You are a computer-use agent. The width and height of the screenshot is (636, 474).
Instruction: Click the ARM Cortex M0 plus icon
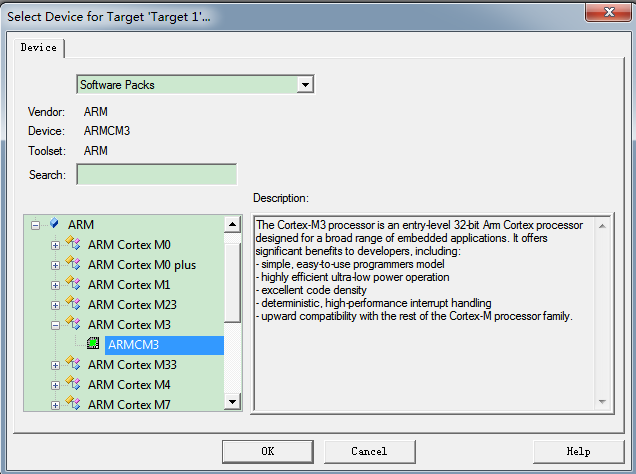73,265
